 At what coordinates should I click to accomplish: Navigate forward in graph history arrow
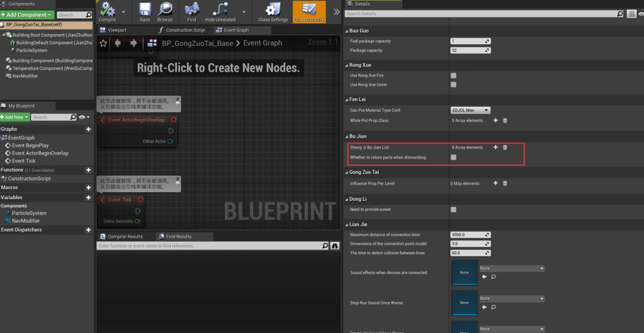point(134,43)
